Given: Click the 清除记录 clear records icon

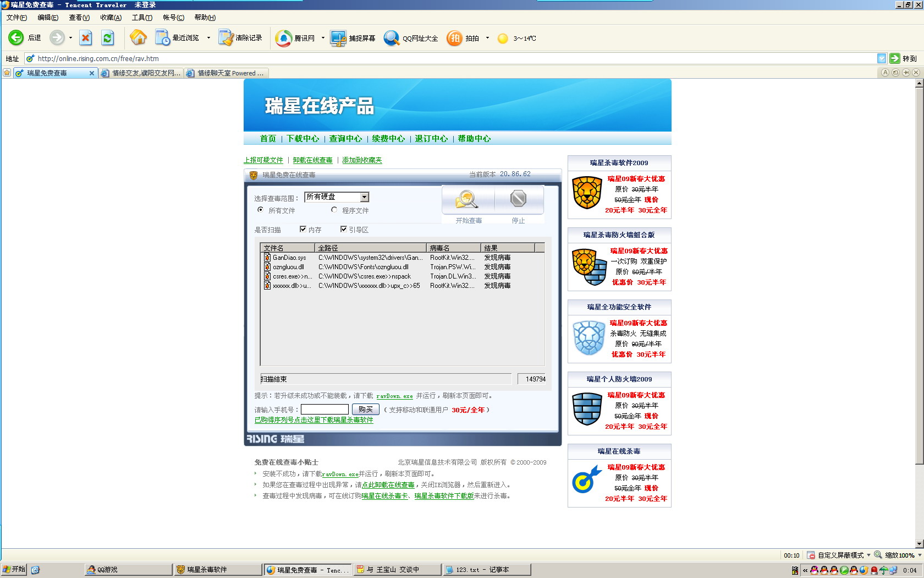Looking at the screenshot, I should [x=226, y=37].
